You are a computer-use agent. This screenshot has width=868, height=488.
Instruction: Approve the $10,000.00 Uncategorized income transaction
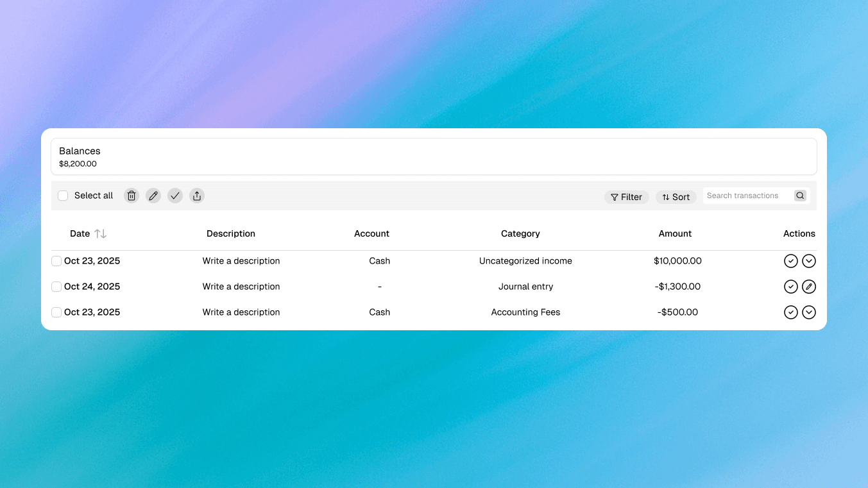[x=790, y=261]
